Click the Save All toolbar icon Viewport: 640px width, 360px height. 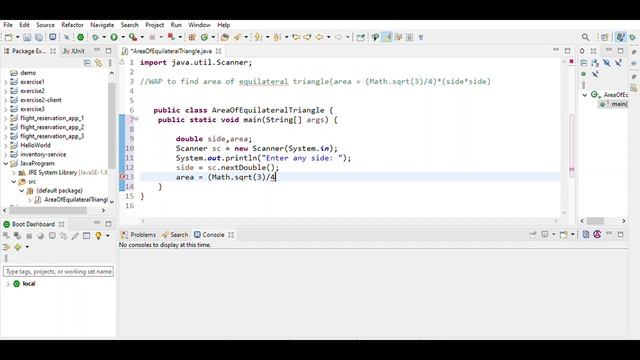pyautogui.click(x=39, y=37)
